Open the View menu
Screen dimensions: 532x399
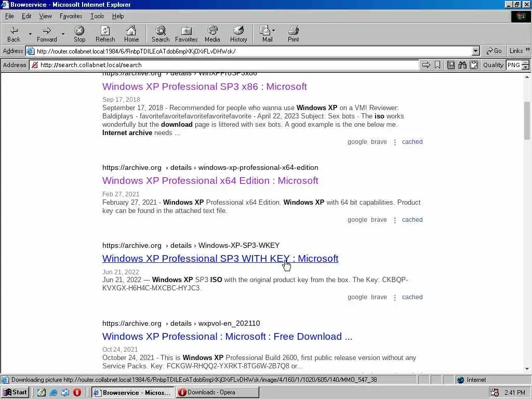tap(45, 16)
